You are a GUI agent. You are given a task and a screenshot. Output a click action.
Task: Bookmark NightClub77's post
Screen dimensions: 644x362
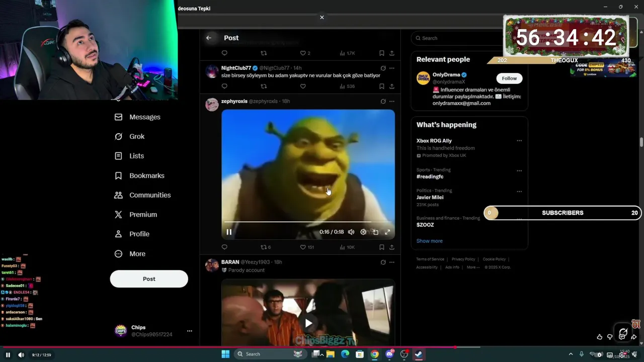tap(382, 86)
